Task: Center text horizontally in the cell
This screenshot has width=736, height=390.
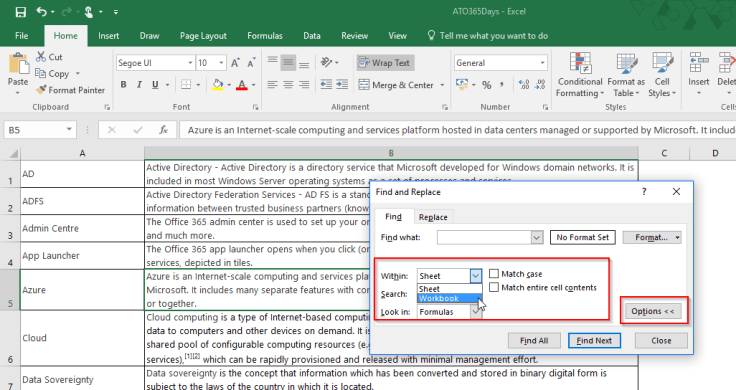Action: tap(288, 84)
